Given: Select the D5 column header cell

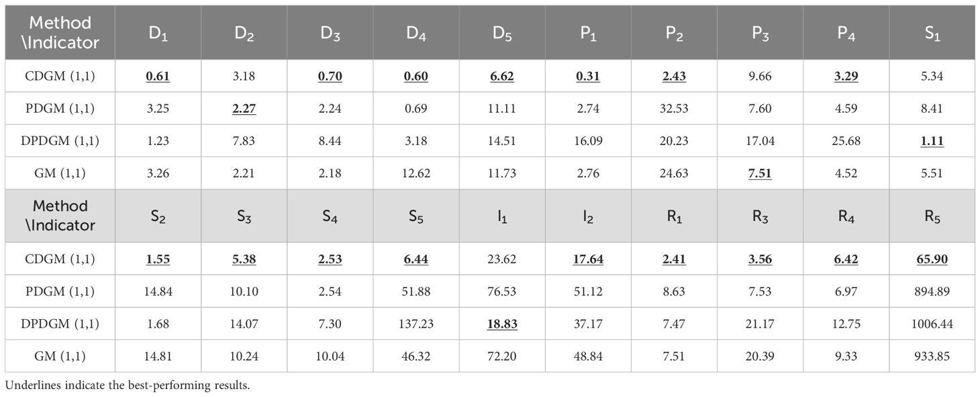Looking at the screenshot, I should pos(502,34).
